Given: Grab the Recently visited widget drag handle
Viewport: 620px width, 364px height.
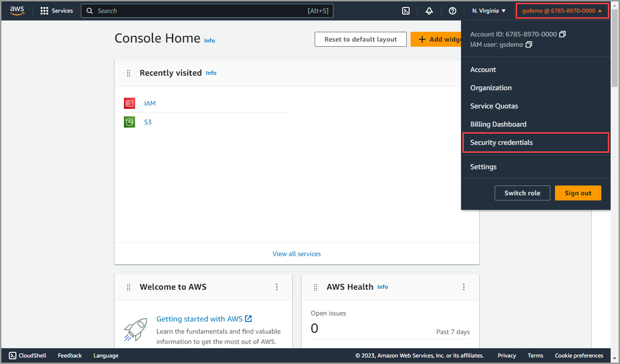Looking at the screenshot, I should tap(129, 73).
